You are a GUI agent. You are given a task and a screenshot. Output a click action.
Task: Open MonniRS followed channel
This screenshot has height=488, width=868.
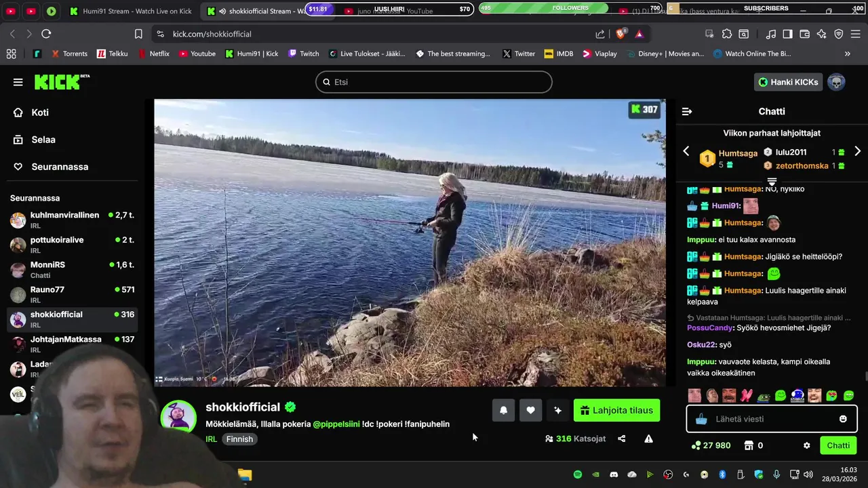pos(72,270)
